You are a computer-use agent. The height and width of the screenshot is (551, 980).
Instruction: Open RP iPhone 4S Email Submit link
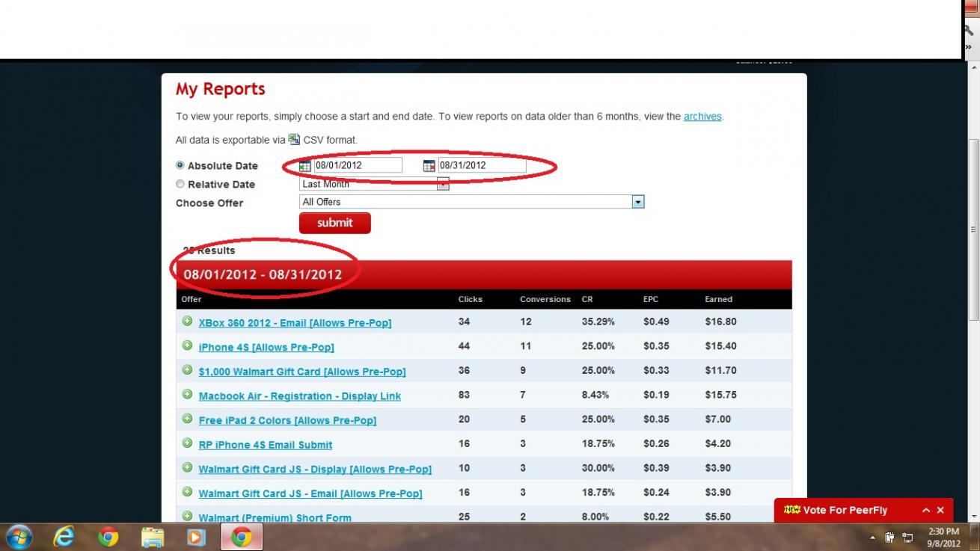point(266,445)
